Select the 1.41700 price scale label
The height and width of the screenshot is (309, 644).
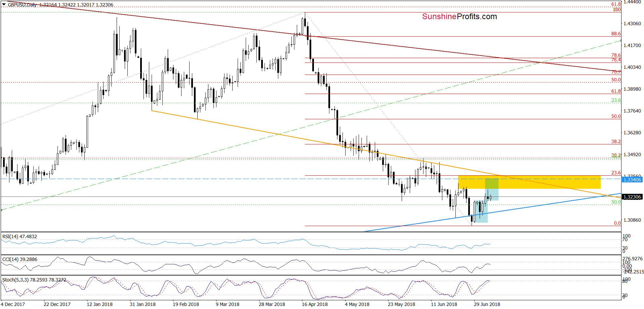(x=632, y=45)
